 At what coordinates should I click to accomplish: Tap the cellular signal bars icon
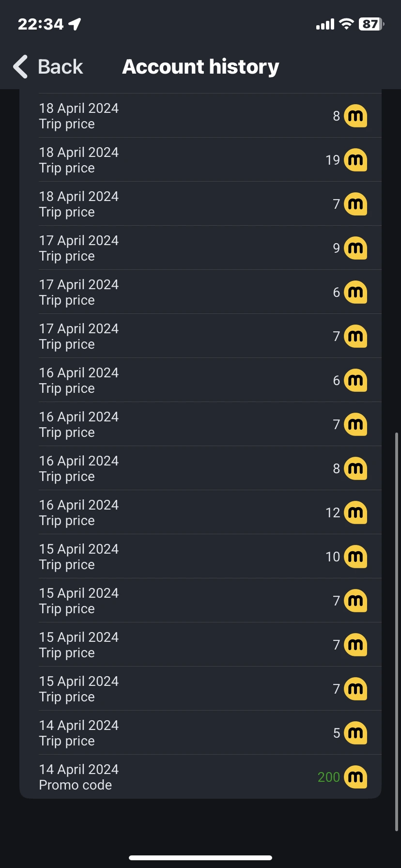coord(325,24)
